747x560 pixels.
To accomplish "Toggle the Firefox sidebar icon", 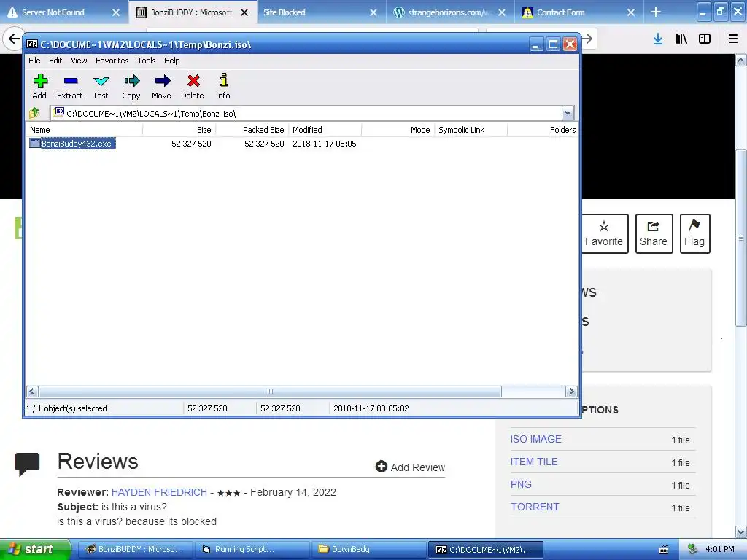I will click(705, 39).
